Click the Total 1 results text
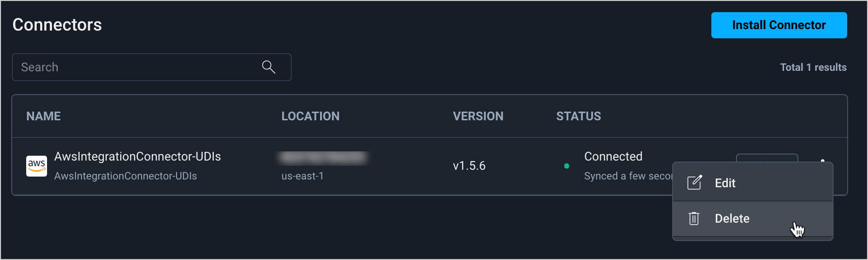Image resolution: width=868 pixels, height=260 pixels. [x=813, y=67]
